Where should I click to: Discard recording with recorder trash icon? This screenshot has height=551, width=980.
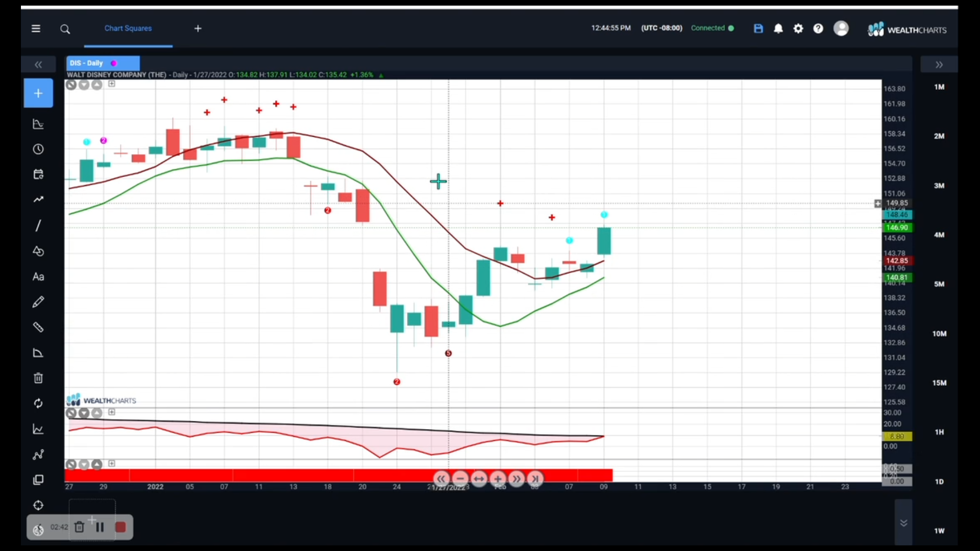coord(79,527)
